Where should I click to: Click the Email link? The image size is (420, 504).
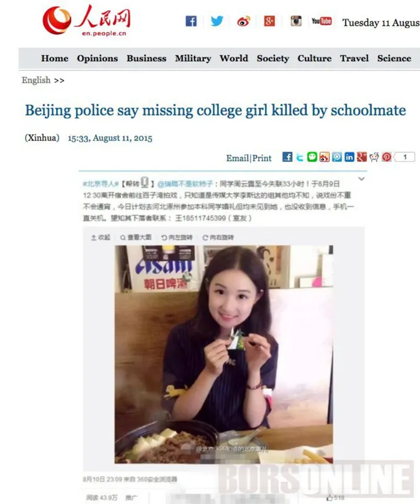pos(237,158)
